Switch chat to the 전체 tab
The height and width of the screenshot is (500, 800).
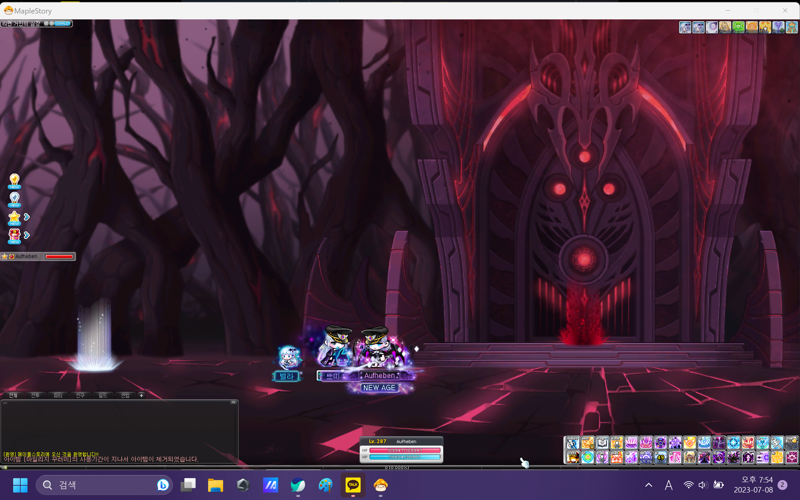pyautogui.click(x=13, y=395)
